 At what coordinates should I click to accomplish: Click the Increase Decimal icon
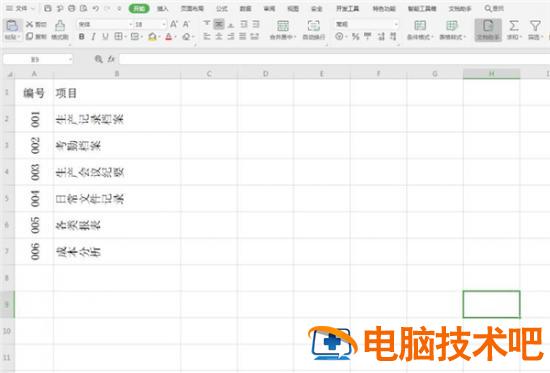coord(381,36)
